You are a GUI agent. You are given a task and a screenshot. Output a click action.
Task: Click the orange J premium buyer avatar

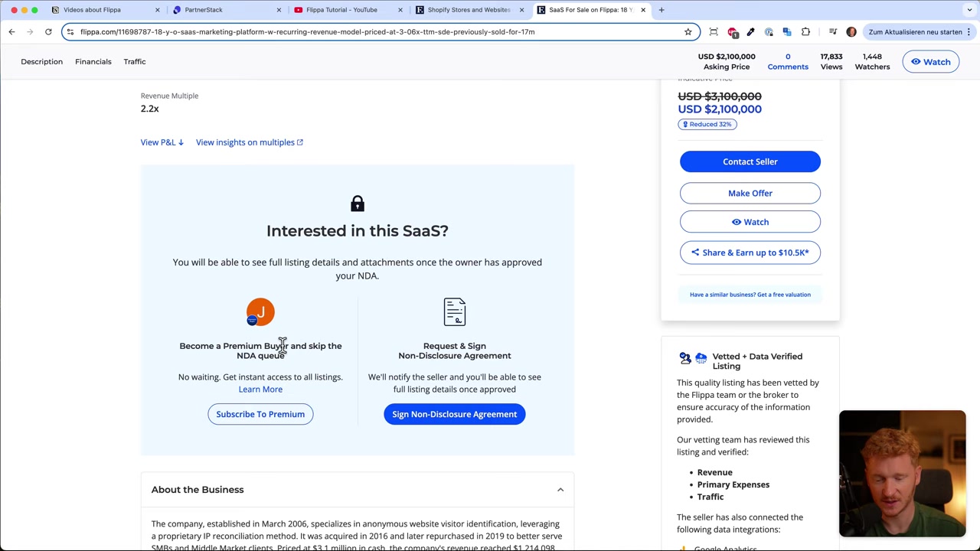pyautogui.click(x=260, y=312)
